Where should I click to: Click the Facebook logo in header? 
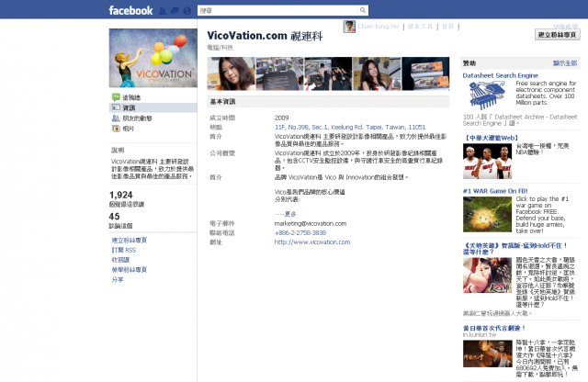point(130,10)
